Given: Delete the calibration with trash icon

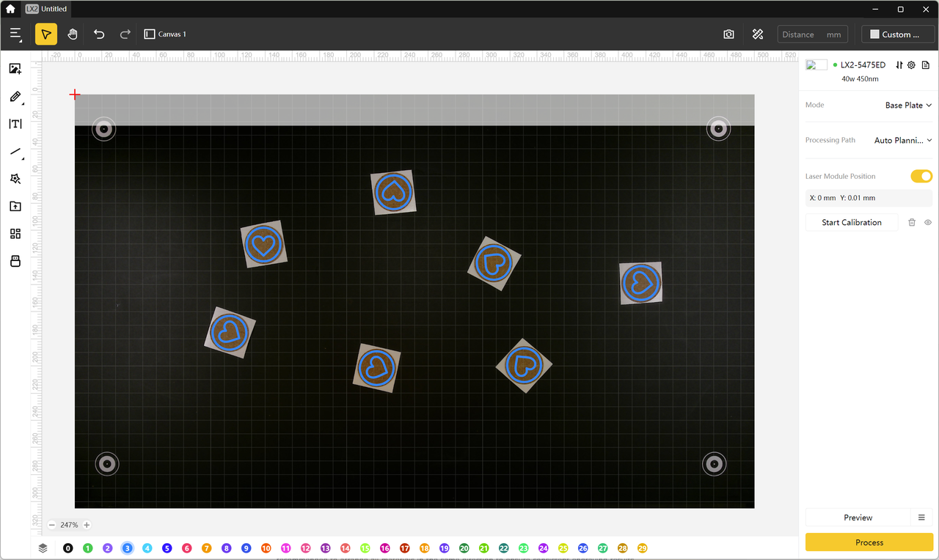Looking at the screenshot, I should (x=912, y=222).
